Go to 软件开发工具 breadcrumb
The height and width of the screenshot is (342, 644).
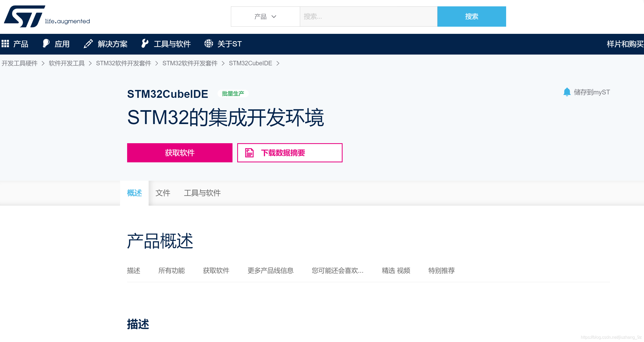67,63
